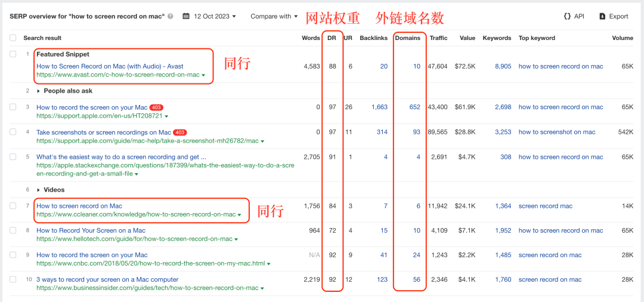The image size is (644, 302).
Task: Expand the Videos section
Action: pos(39,190)
